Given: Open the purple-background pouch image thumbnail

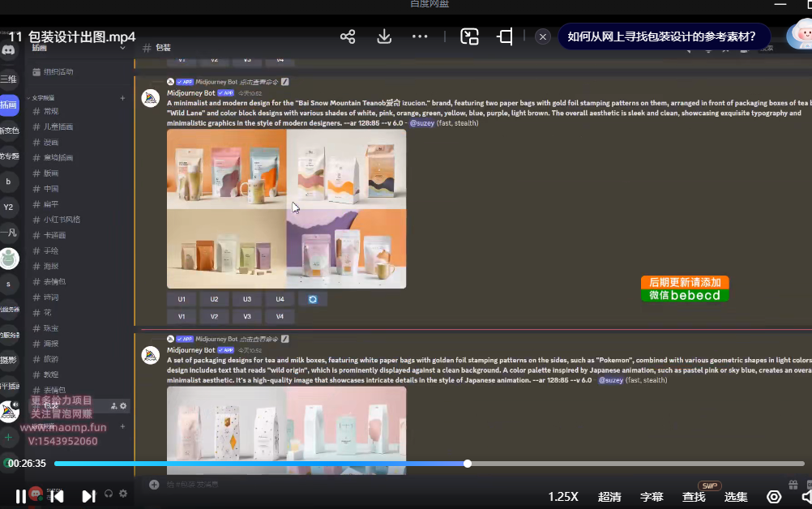Looking at the screenshot, I should point(347,249).
